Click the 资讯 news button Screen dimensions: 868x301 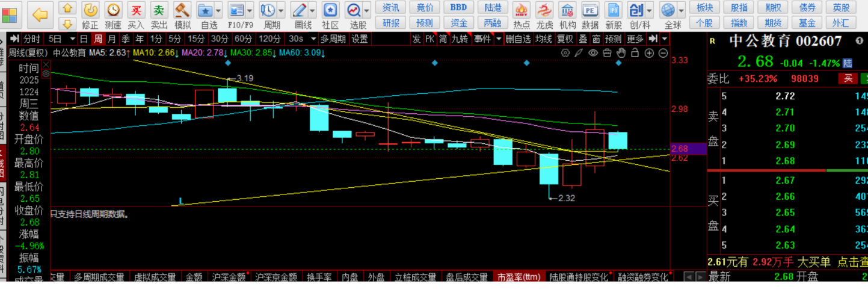coord(391,8)
